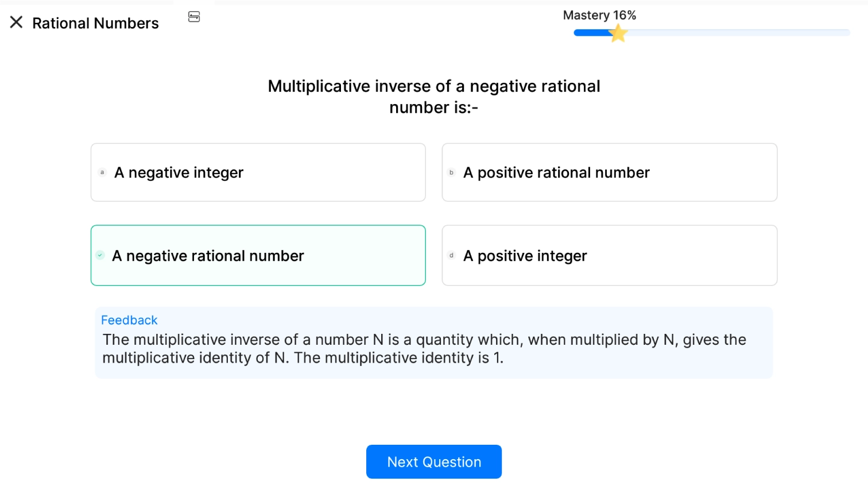Select 'A negative rational number' option
The width and height of the screenshot is (868, 489).
(258, 255)
